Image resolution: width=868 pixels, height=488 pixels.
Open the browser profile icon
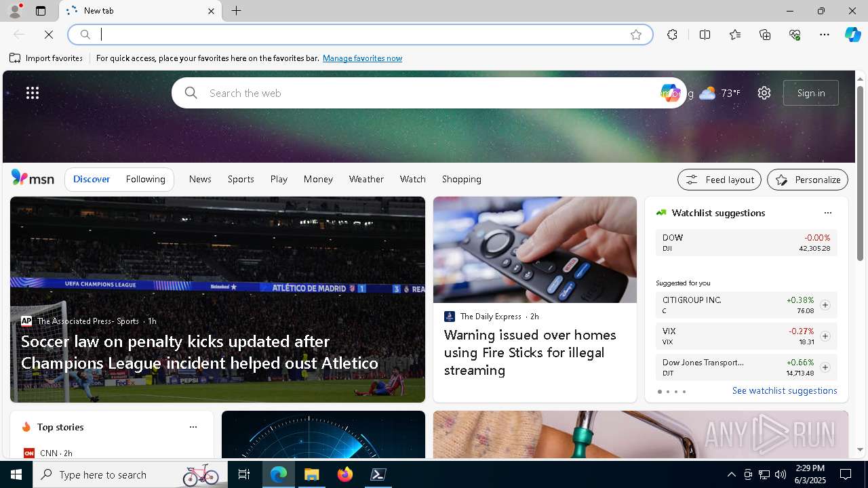point(14,11)
